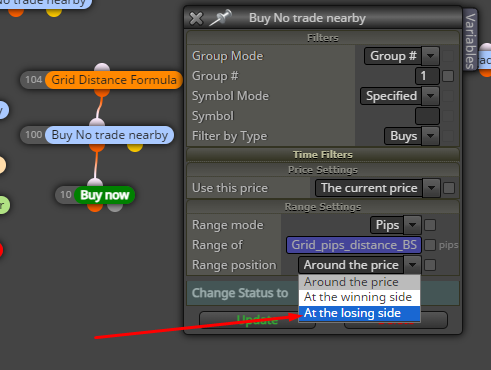Click the 100 block ID label

[x=33, y=135]
